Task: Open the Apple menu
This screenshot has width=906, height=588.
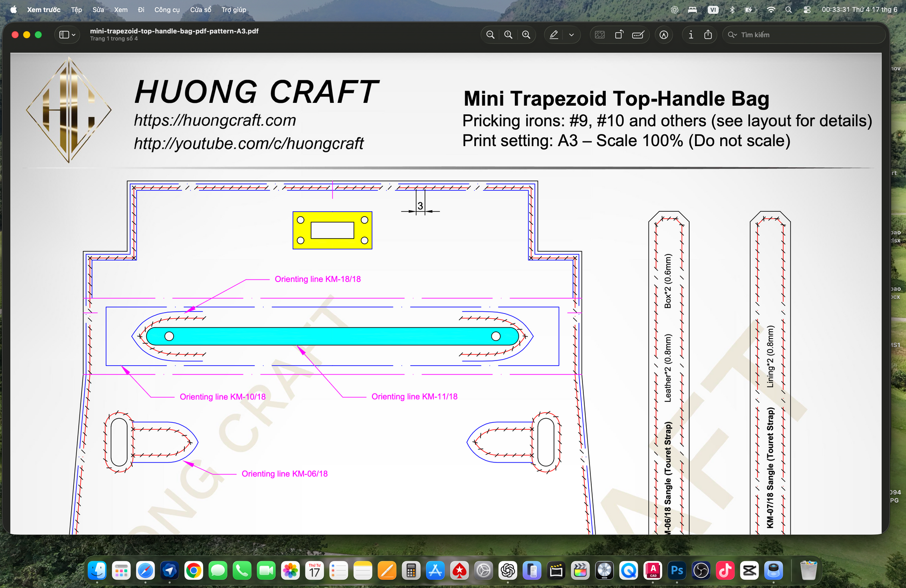Action: pos(14,10)
